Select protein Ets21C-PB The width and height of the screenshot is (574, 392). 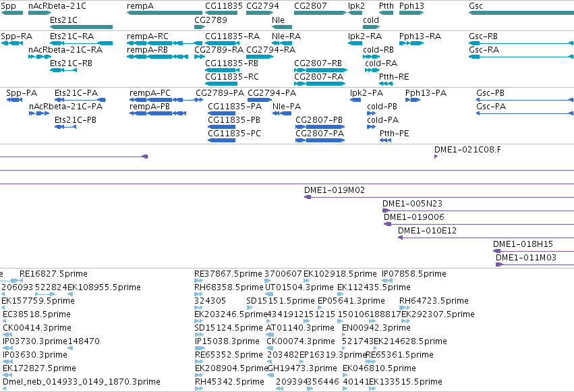coord(65,127)
